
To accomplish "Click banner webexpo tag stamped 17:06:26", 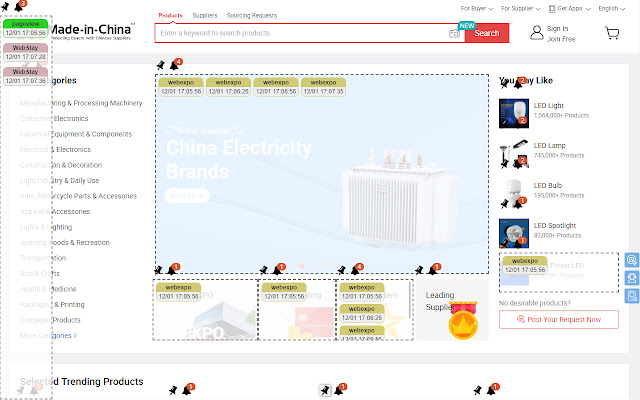I will [229, 87].
